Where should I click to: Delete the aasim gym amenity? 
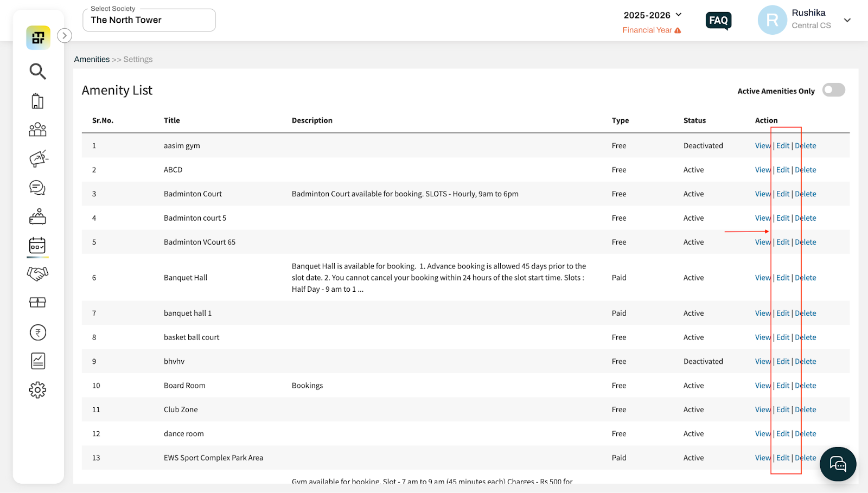point(806,145)
